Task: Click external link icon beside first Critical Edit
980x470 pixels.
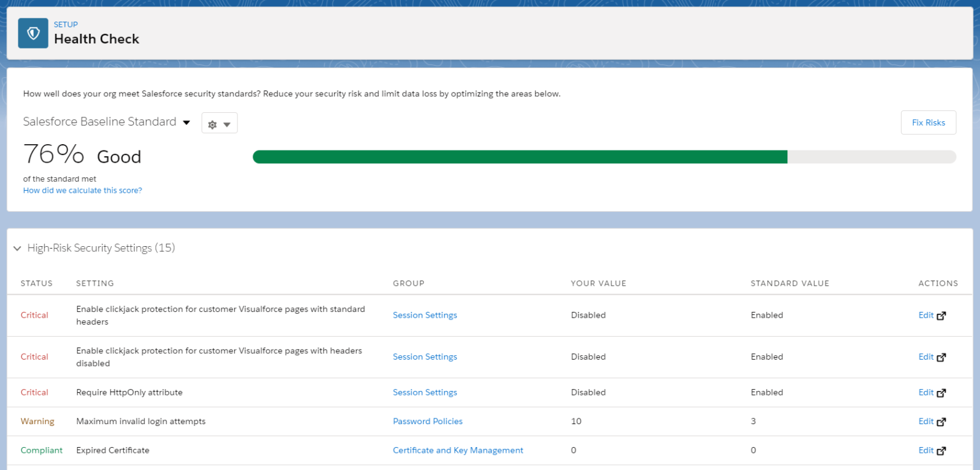Action: [x=942, y=315]
